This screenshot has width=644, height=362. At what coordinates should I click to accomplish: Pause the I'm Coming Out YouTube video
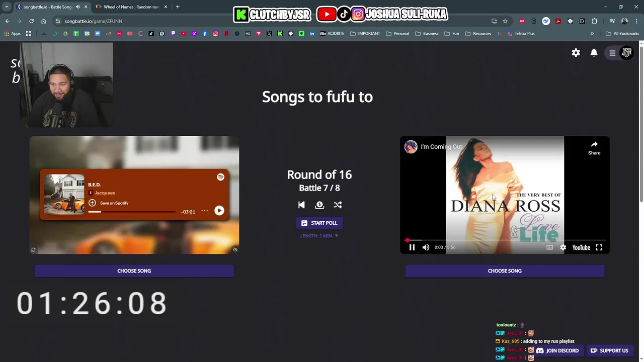pos(412,247)
